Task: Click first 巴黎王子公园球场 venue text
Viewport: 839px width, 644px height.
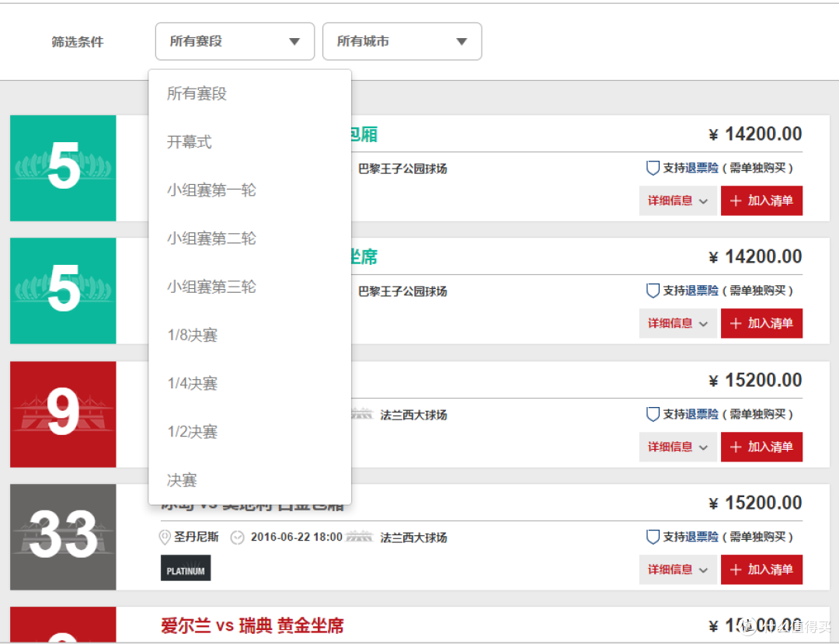Action: coord(402,169)
